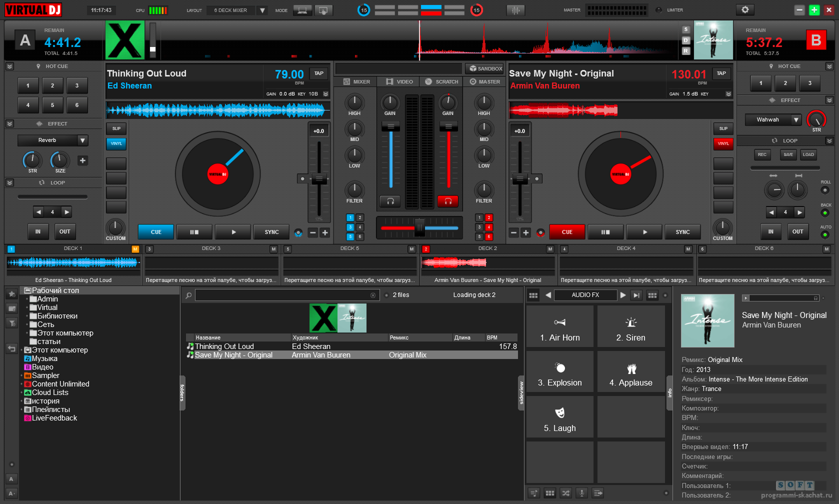Collapse deck A HOT CUE section
Screen dimensions: 839x504
(x=9, y=66)
